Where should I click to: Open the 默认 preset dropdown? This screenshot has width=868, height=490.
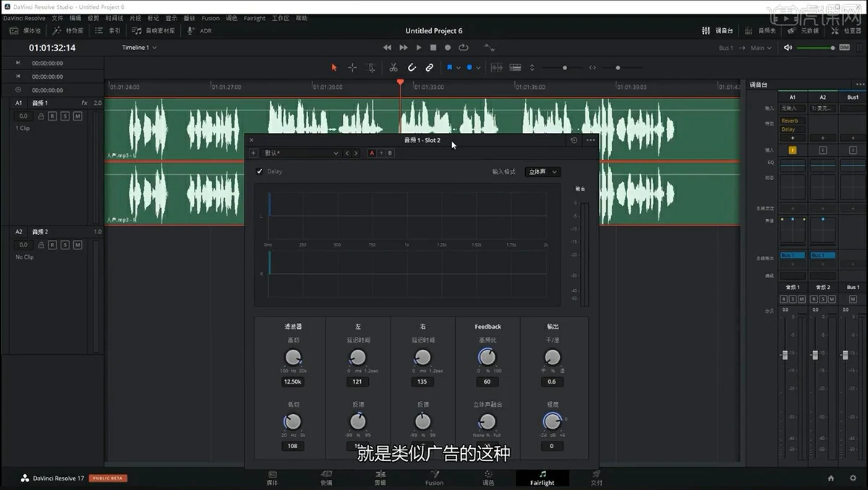point(300,153)
